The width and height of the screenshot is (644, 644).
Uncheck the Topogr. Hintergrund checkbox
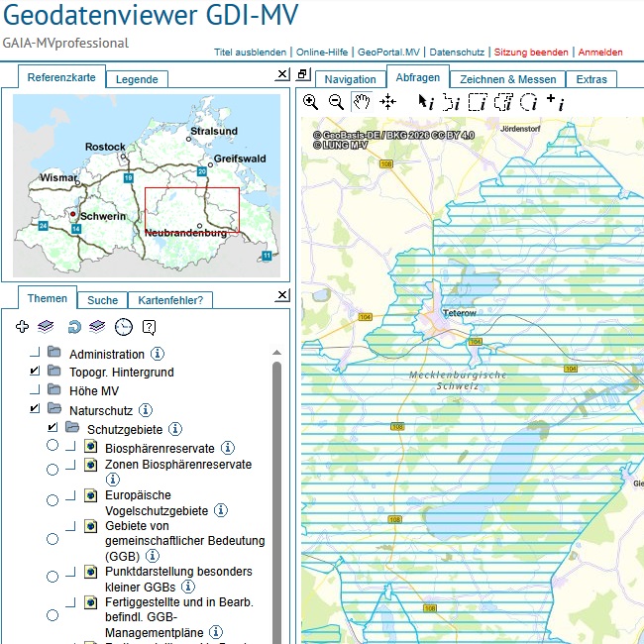[36, 371]
